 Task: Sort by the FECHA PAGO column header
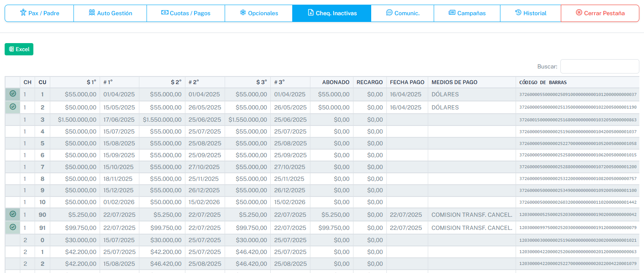(407, 82)
